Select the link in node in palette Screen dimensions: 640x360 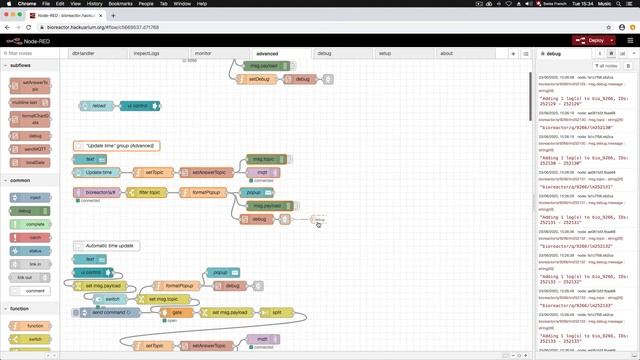click(30, 264)
